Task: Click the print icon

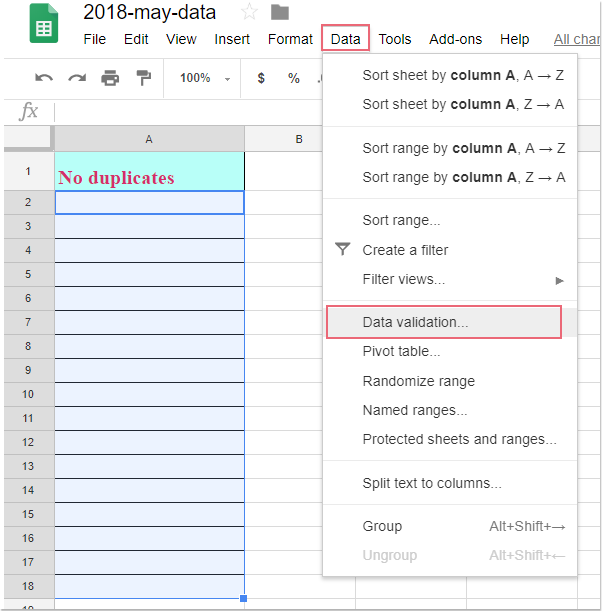Action: point(110,78)
